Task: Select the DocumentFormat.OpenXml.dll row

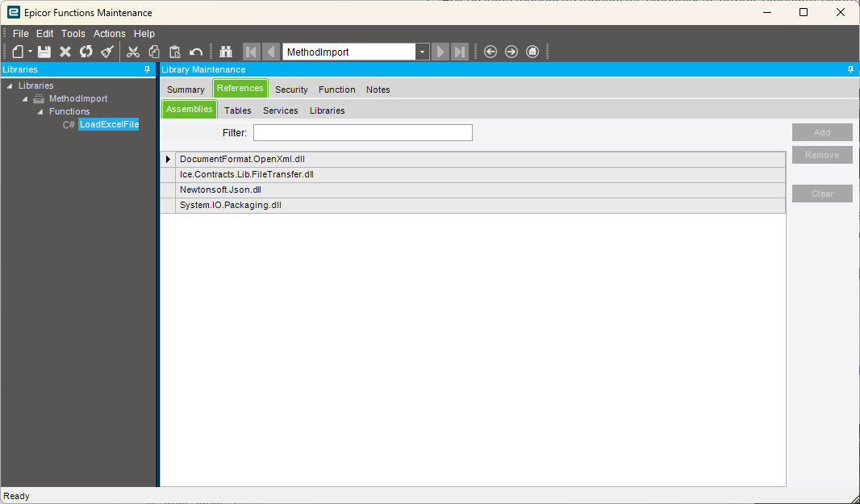Action: [480, 159]
